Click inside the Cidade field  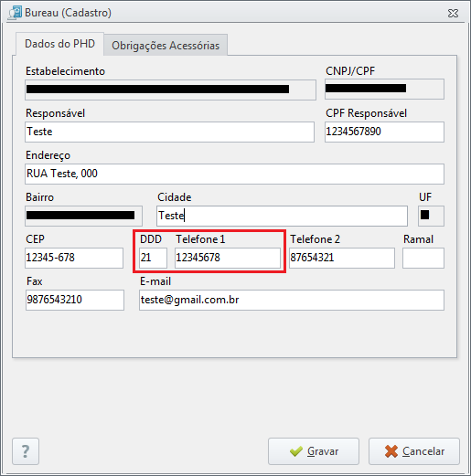coord(282,216)
